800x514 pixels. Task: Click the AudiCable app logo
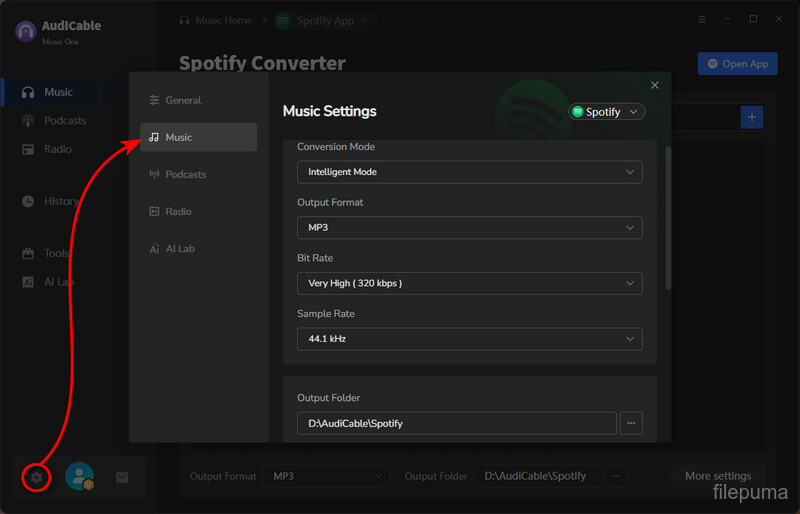click(x=25, y=31)
